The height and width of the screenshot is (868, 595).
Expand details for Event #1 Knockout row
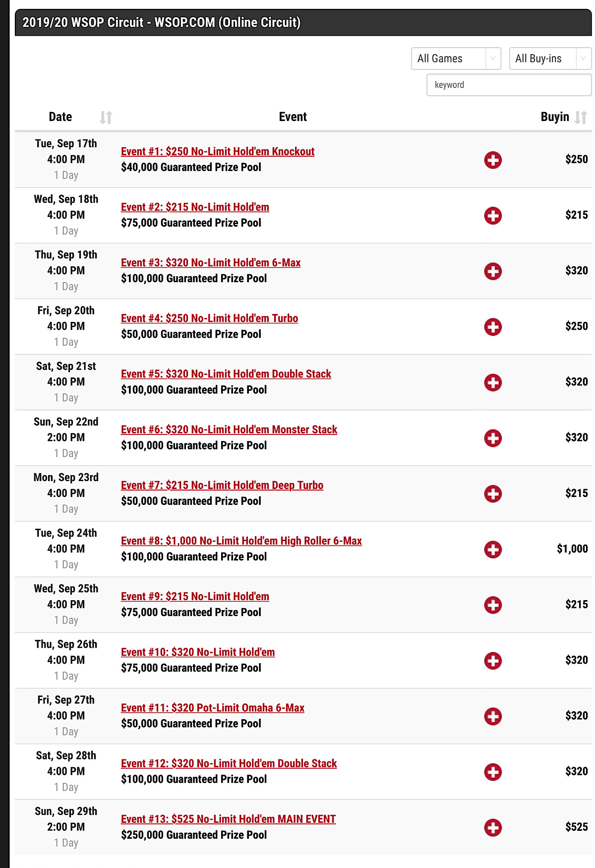pyautogui.click(x=493, y=160)
